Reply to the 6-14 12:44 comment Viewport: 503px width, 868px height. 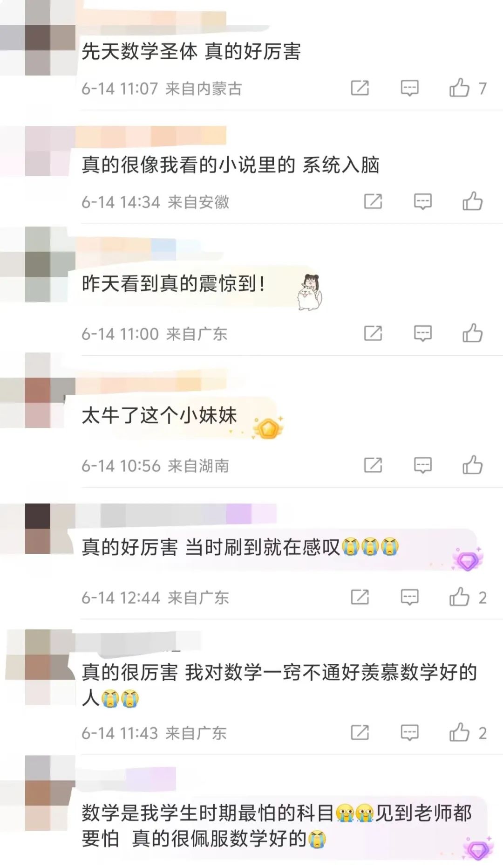(x=409, y=597)
